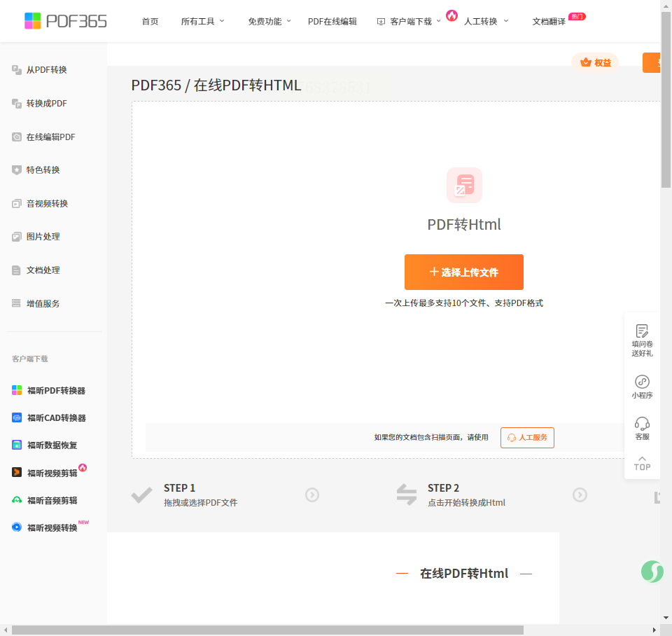Click the 拖拽或选择PDF文件 step text
Viewport: 672px width, 636px height.
click(x=201, y=503)
